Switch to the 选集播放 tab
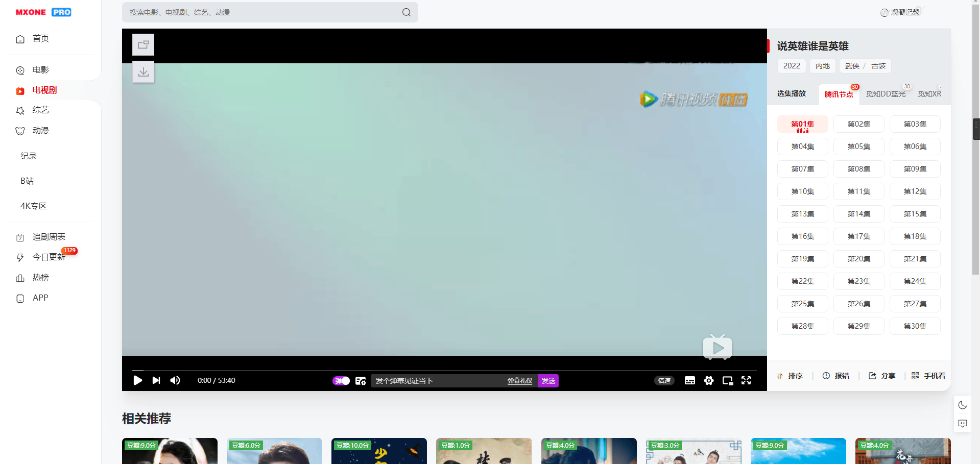980x464 pixels. [791, 93]
